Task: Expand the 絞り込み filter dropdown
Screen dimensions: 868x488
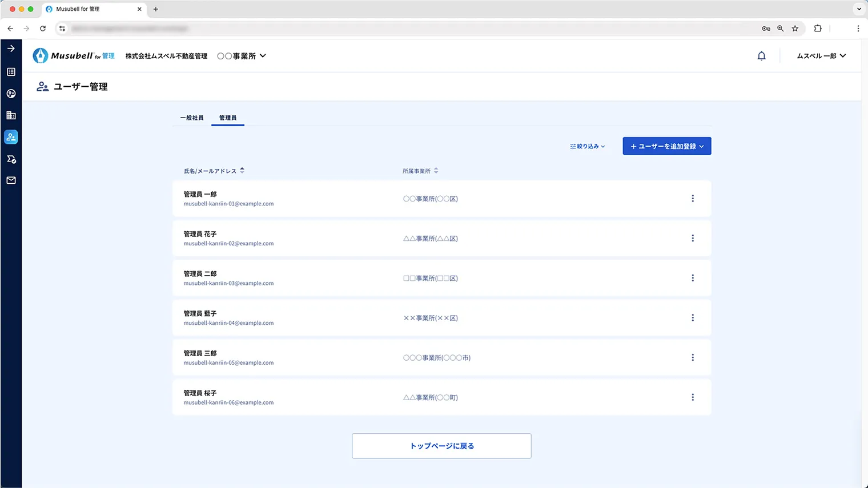Action: coord(586,146)
